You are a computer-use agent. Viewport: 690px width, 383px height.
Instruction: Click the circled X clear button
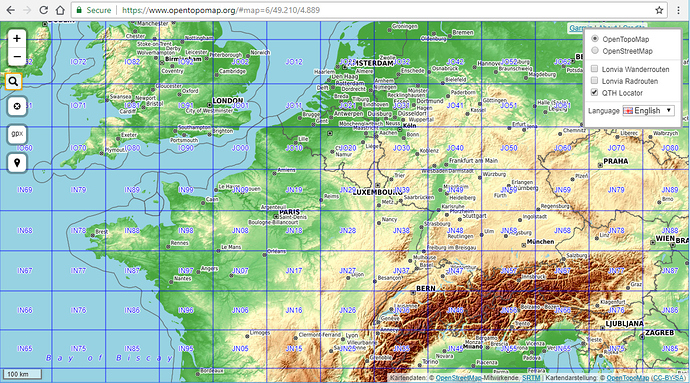click(17, 106)
